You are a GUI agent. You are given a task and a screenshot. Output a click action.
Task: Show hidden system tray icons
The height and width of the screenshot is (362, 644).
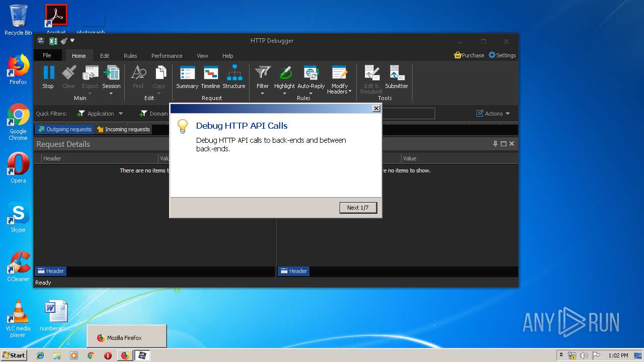[561, 355]
